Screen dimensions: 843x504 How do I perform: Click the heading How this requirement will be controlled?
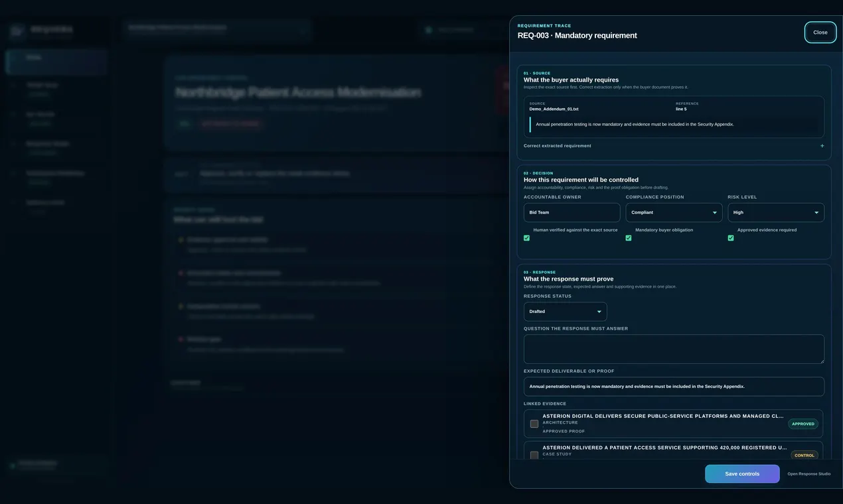(x=581, y=180)
